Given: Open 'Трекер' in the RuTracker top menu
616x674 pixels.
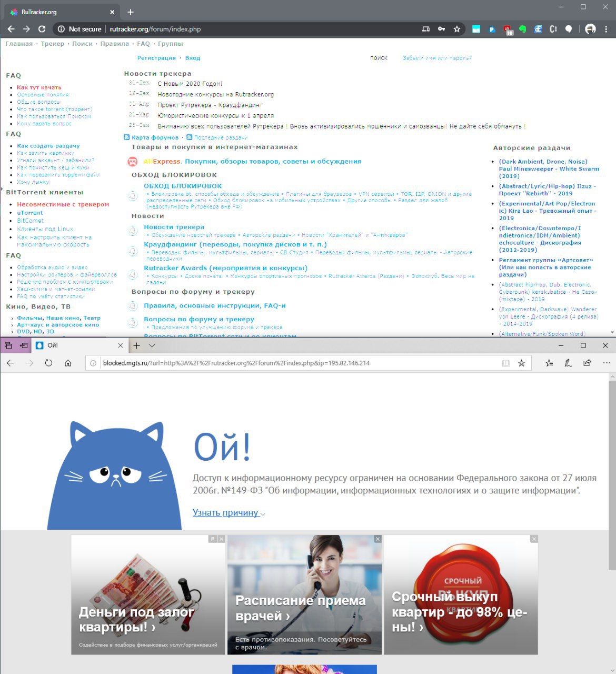Looking at the screenshot, I should click(x=53, y=44).
